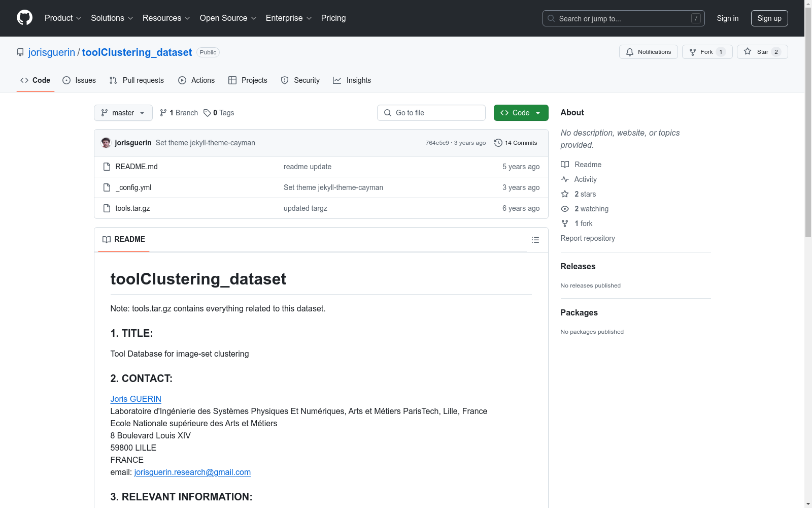
Task: Open the Pull requests tab
Action: [x=137, y=80]
